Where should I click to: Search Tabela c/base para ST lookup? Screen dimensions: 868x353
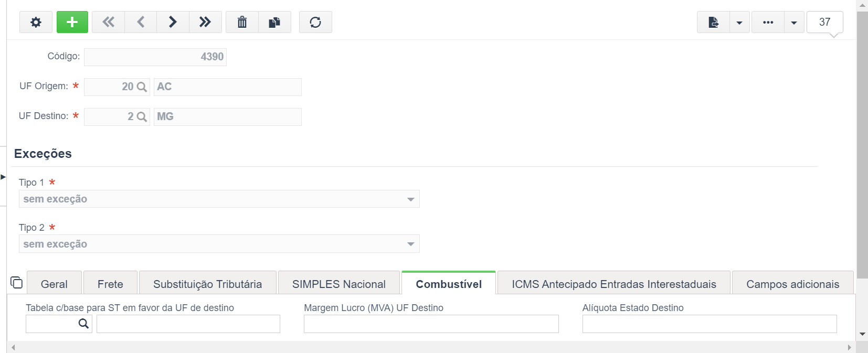[x=83, y=324]
